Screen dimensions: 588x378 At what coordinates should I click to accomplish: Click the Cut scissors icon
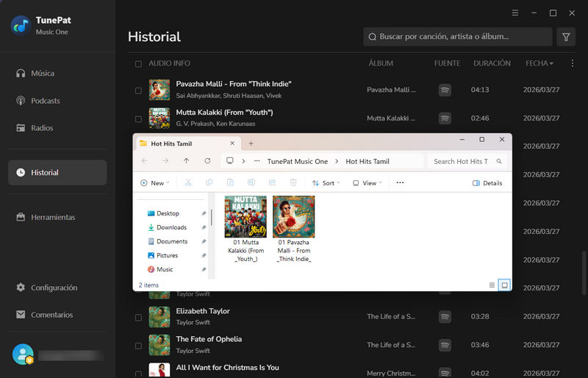188,183
